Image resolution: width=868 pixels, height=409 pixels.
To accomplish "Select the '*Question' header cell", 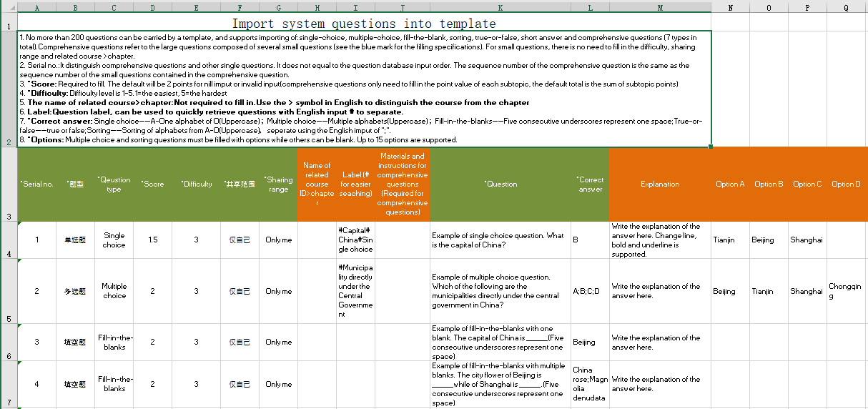I will click(500, 184).
